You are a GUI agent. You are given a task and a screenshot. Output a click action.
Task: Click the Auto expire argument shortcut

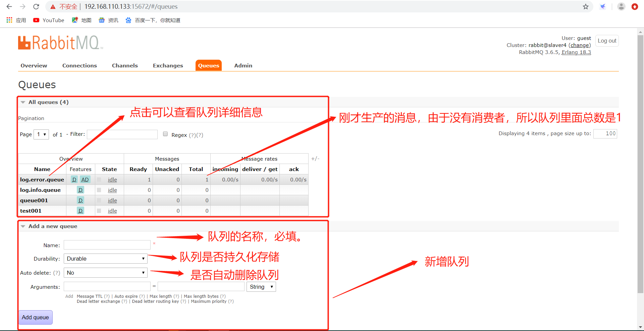(126, 296)
